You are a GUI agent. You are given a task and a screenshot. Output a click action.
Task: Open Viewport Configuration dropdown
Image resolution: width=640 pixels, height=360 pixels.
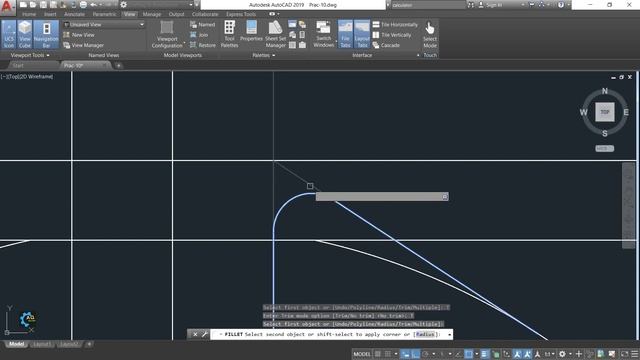coord(167,34)
